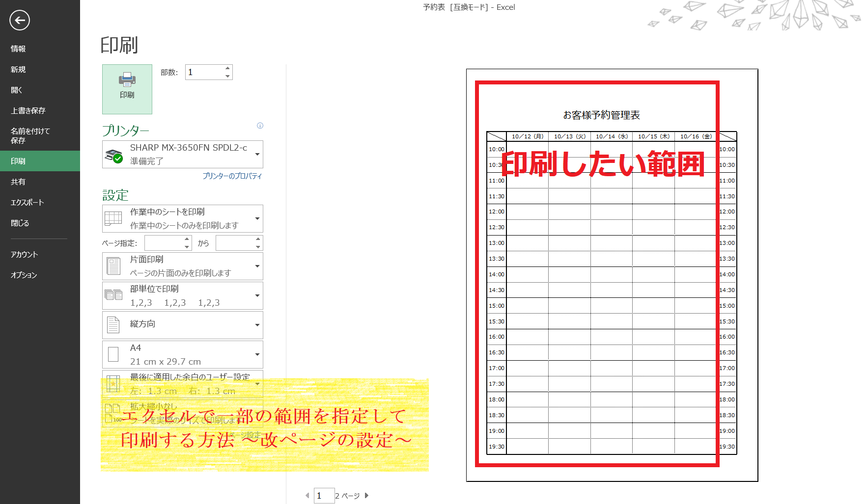This screenshot has width=866, height=504.
Task: Open the 共有 sidebar item
Action: click(x=40, y=182)
